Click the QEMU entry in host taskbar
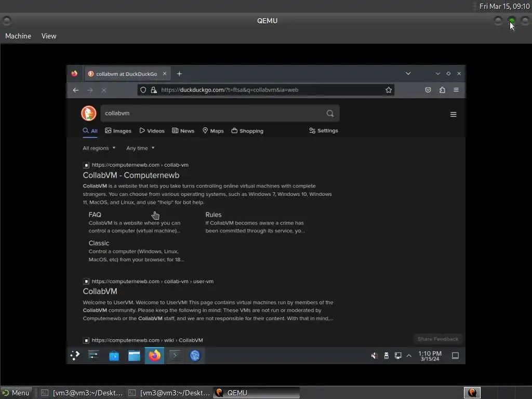This screenshot has height=399, width=532. [x=256, y=393]
